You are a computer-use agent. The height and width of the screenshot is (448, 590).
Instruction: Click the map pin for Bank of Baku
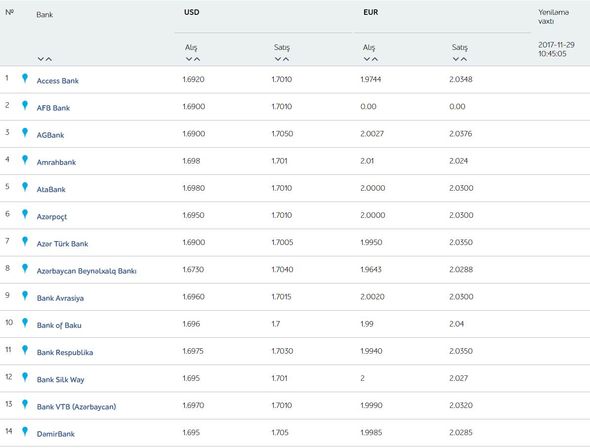25,323
